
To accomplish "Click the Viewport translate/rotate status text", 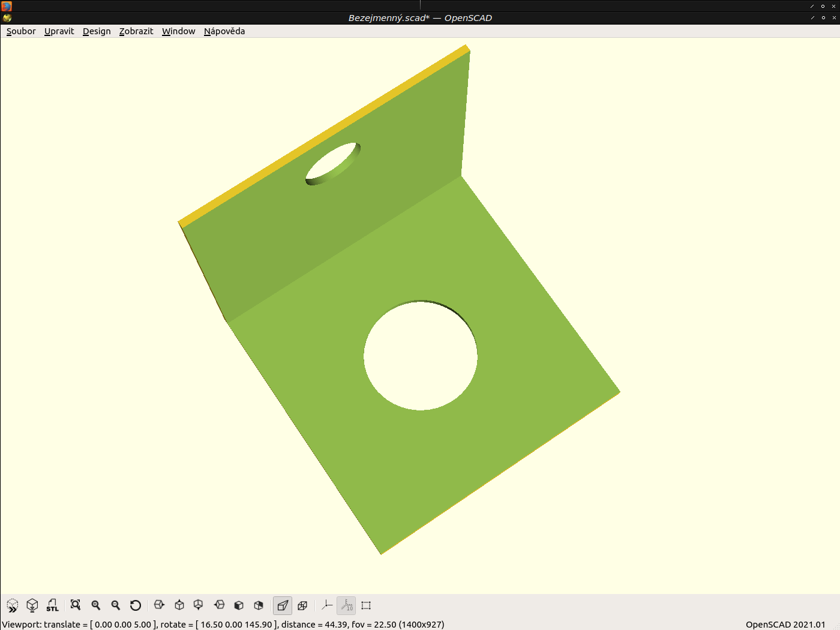I will click(223, 625).
